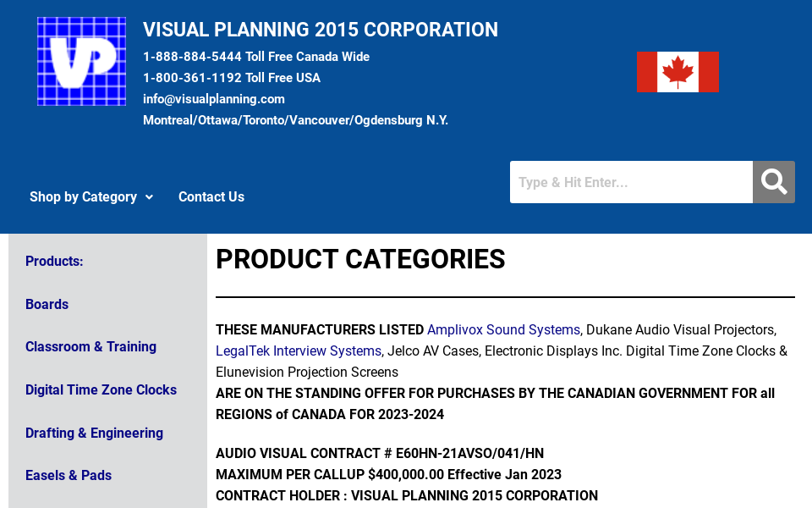
Task: Open the Shop by Category menu
Action: 83,196
